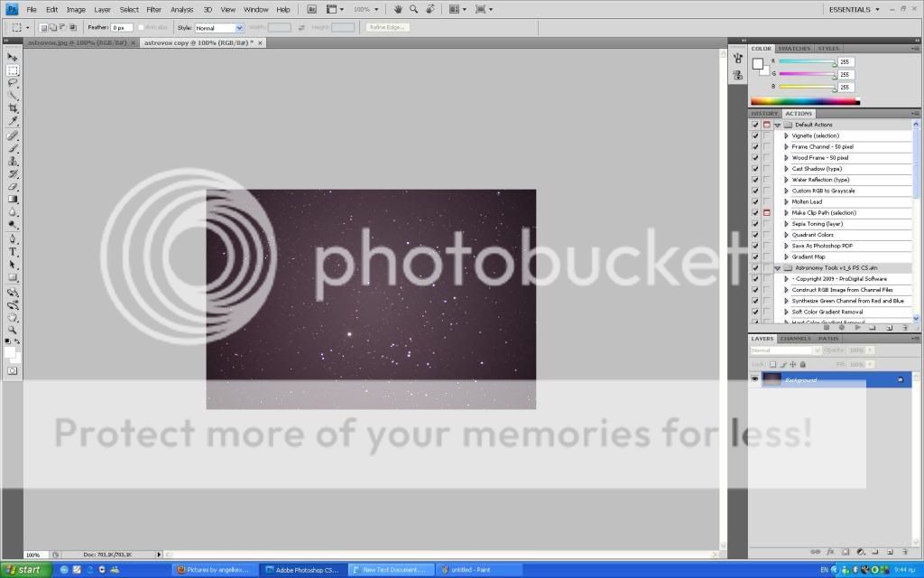Open the Essentials workspace switcher
Viewport: 924px width, 578px height.
click(x=854, y=9)
